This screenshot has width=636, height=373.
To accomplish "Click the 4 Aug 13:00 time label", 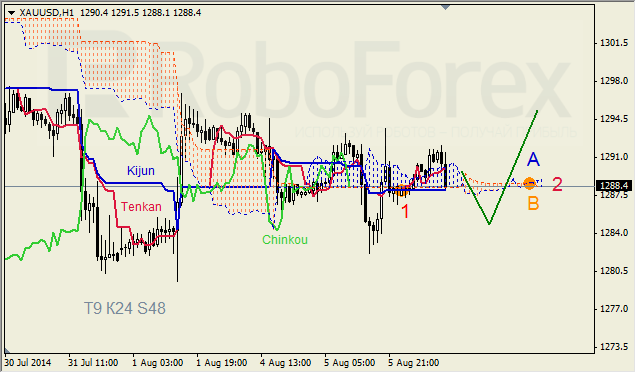I will click(286, 362).
